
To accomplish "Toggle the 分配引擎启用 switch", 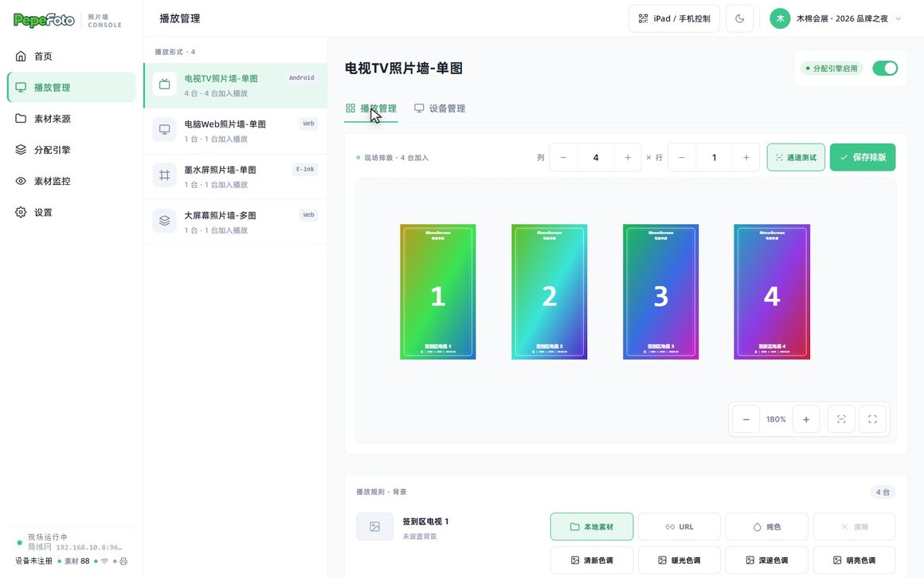I will click(x=884, y=69).
